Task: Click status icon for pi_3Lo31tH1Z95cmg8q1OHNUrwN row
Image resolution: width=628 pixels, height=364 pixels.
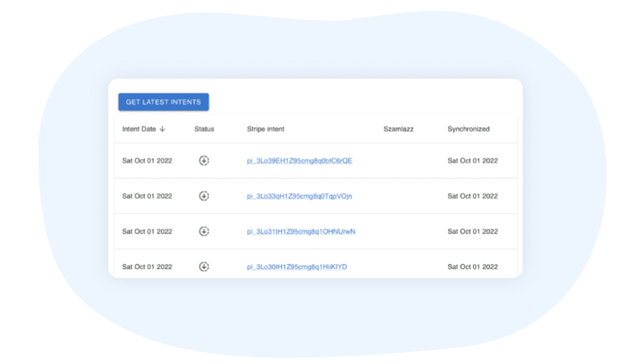Action: (x=204, y=232)
